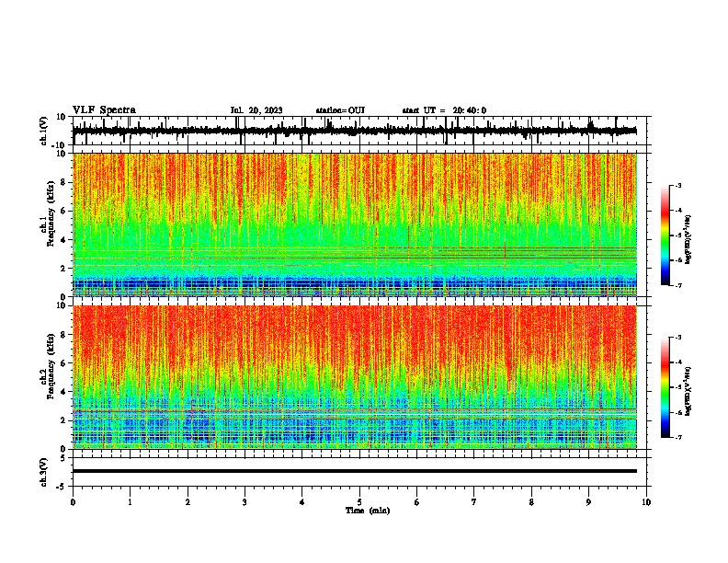Select the date Jul 20, 2023 text
This screenshot has width=728, height=563.
(256, 110)
